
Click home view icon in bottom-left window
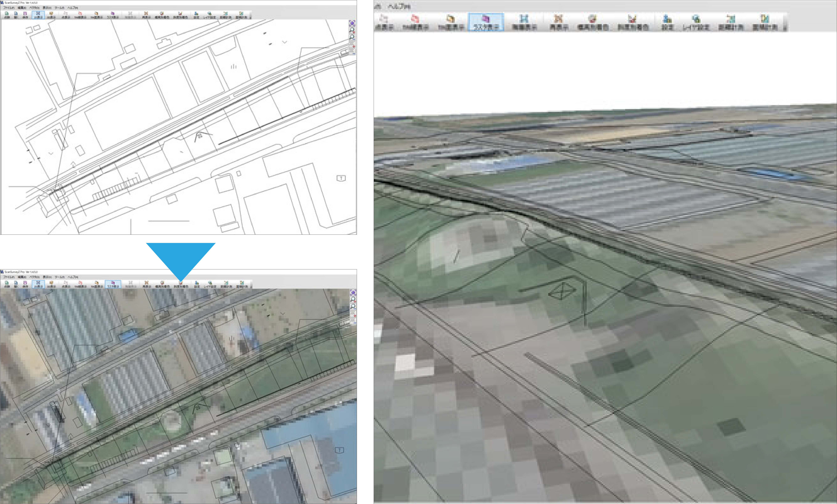click(x=353, y=293)
